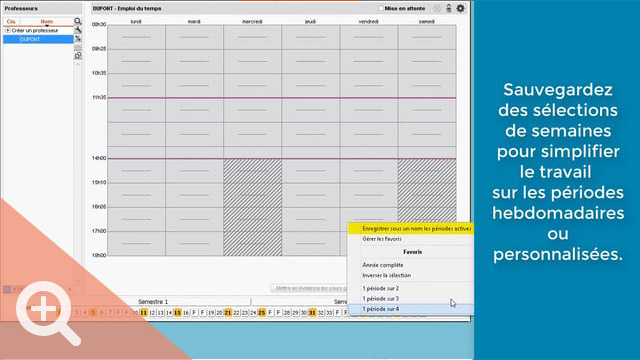The height and width of the screenshot is (360, 640).
Task: Click the crossed tools icon beside DUPONT
Action: coord(78,39)
